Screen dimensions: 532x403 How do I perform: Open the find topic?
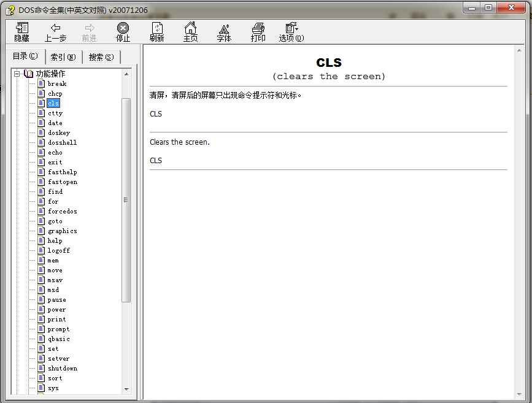(x=55, y=191)
